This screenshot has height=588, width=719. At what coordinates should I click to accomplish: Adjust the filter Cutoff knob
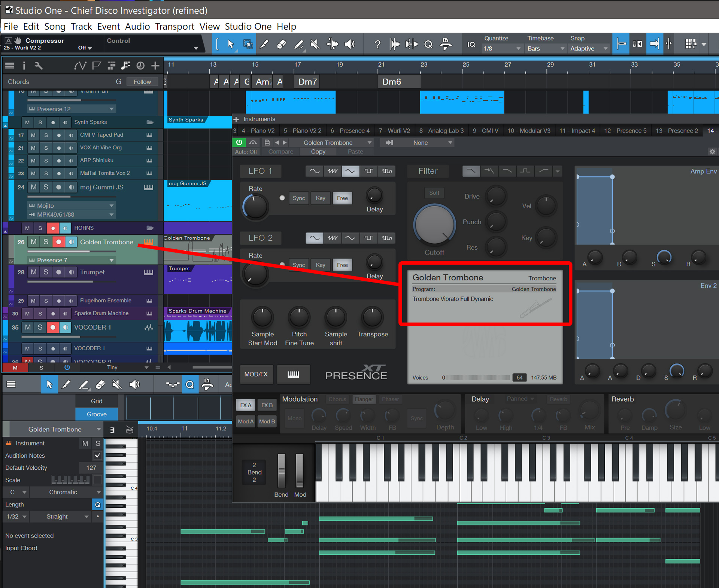click(434, 225)
